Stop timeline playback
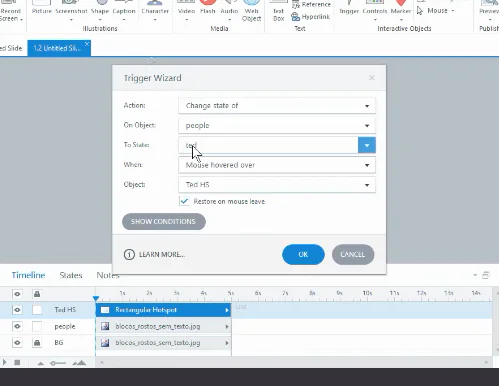The height and width of the screenshot is (386, 499). coord(17,363)
